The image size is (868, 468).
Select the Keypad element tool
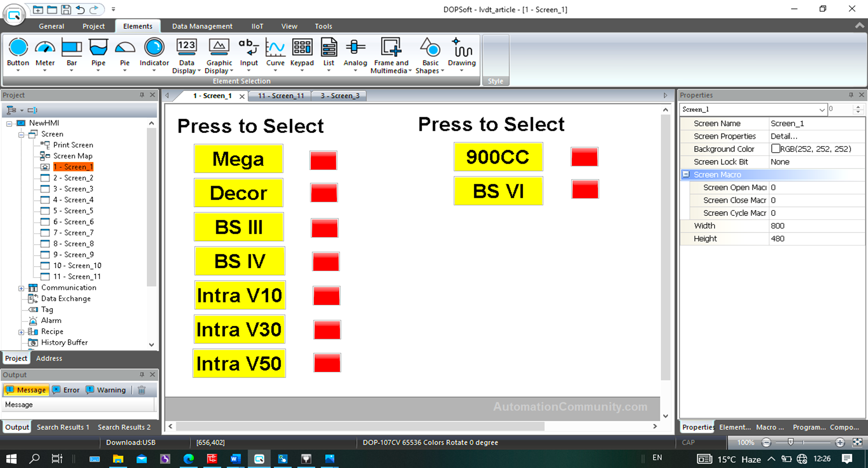click(302, 55)
